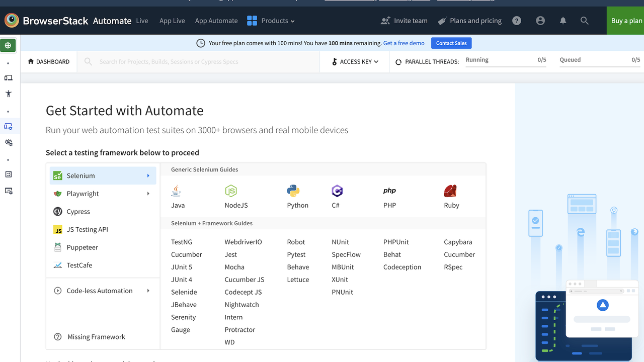Click the Ruby gem icon
The image size is (644, 362).
pyautogui.click(x=450, y=191)
